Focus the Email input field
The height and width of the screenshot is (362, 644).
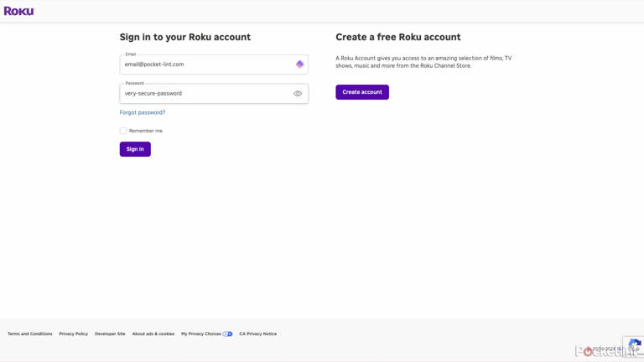click(214, 65)
